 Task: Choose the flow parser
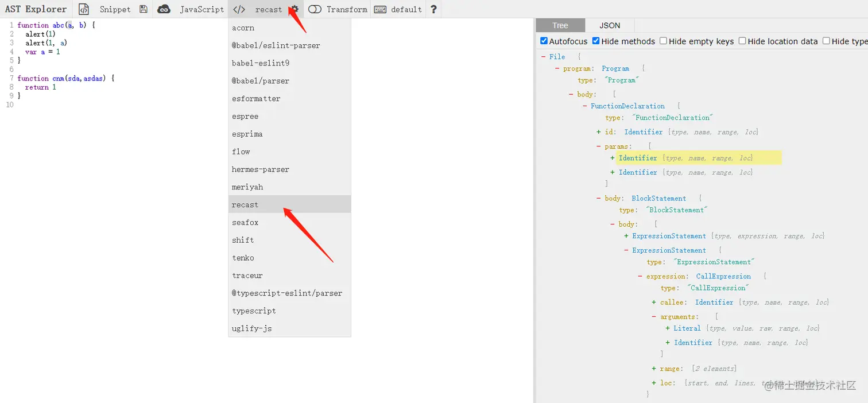pyautogui.click(x=289, y=152)
